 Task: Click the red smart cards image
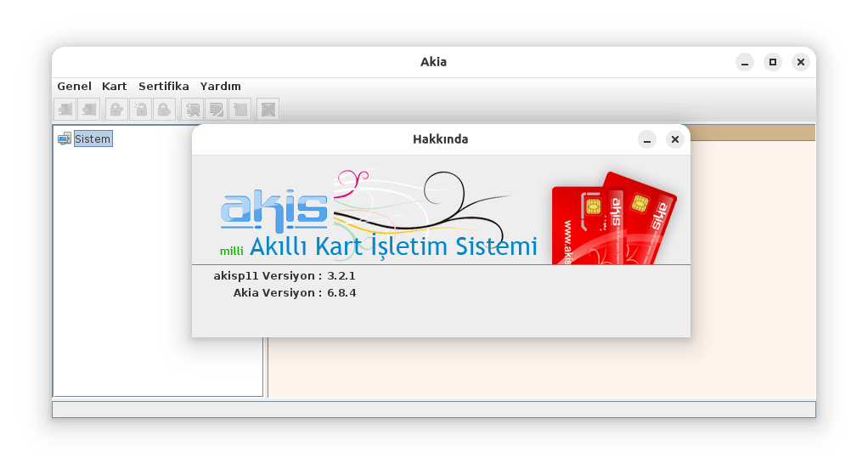pos(613,218)
